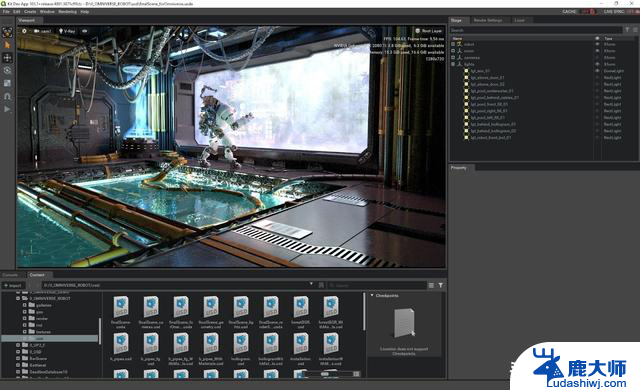The width and height of the screenshot is (640, 390).
Task: Toggle visibility of cameras prim
Action: coord(598,58)
